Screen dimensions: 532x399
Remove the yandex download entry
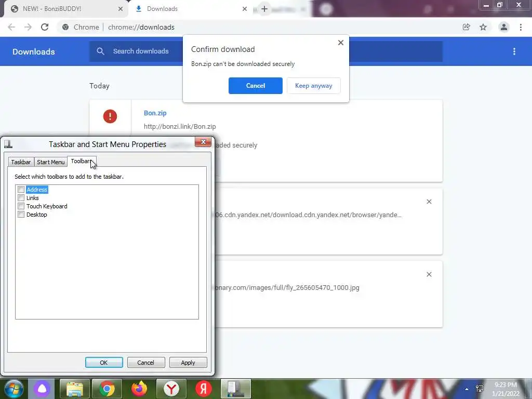click(429, 202)
